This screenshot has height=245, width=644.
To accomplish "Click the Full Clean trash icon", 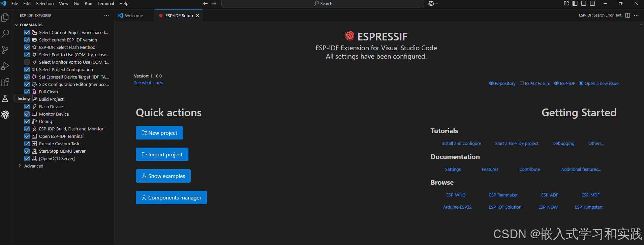I will pos(34,92).
